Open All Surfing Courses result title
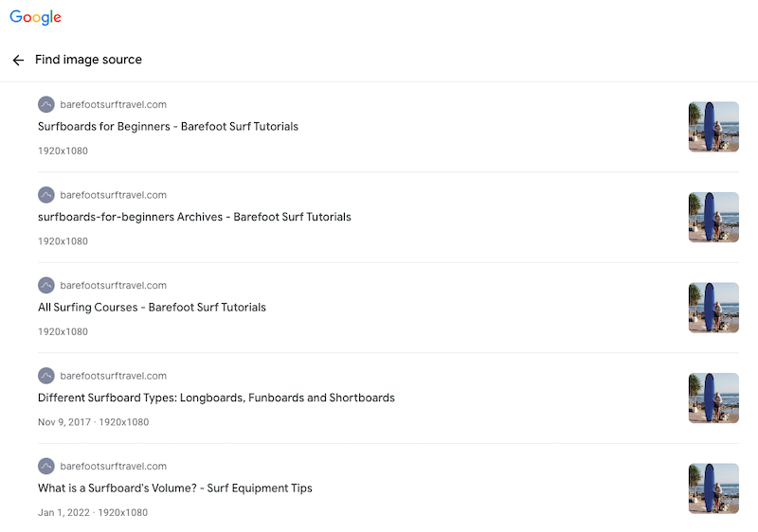Screen dimensions: 758x532 click(x=152, y=307)
